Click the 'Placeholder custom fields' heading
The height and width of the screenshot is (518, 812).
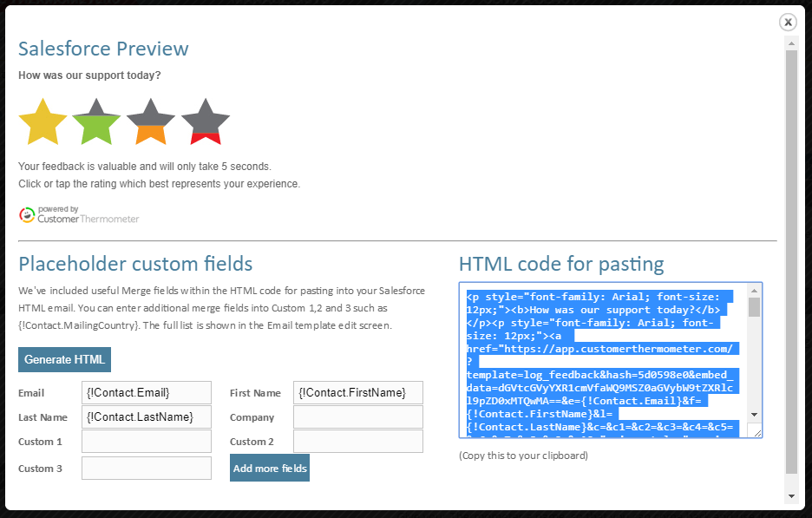[135, 264]
